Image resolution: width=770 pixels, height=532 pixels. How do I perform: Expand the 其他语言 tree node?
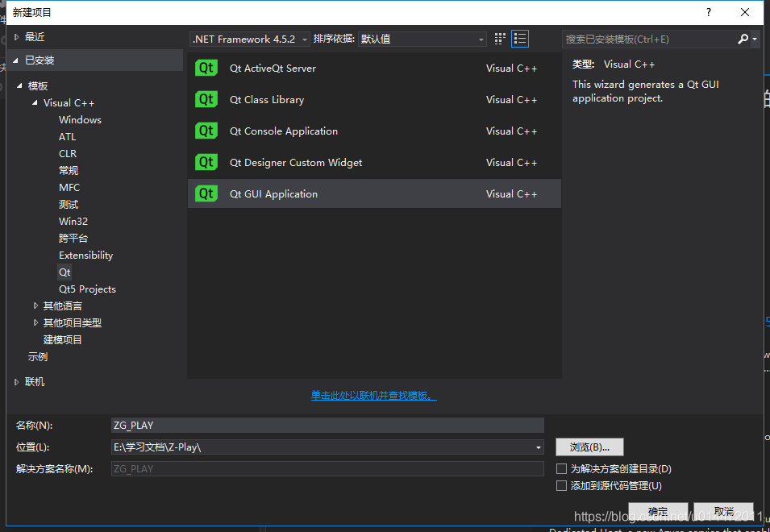(x=35, y=305)
